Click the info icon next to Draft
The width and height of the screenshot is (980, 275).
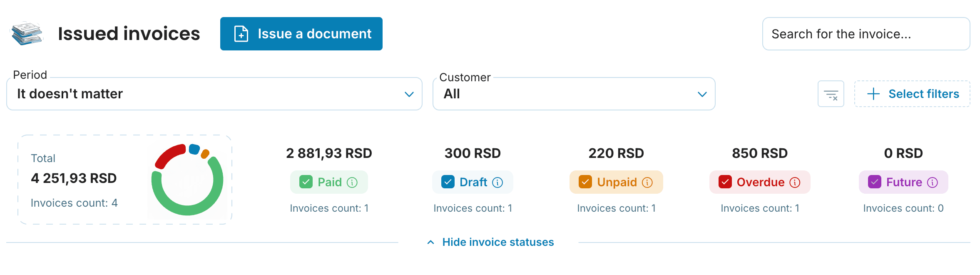[497, 182]
